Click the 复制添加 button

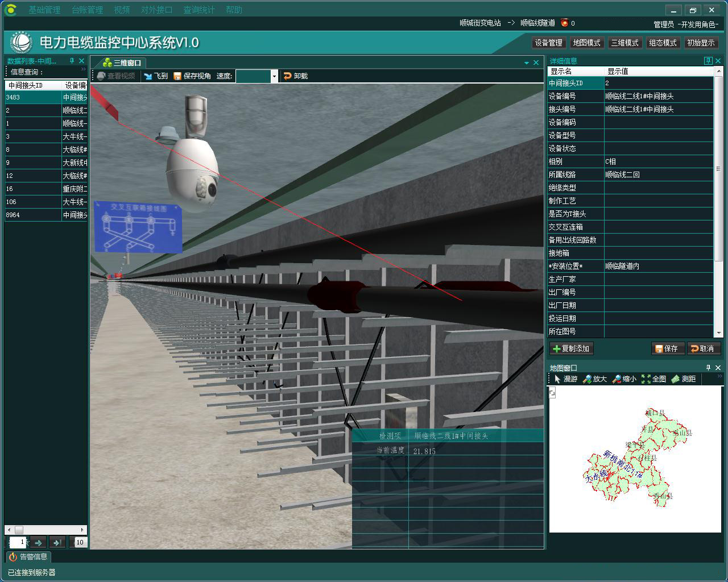point(571,348)
